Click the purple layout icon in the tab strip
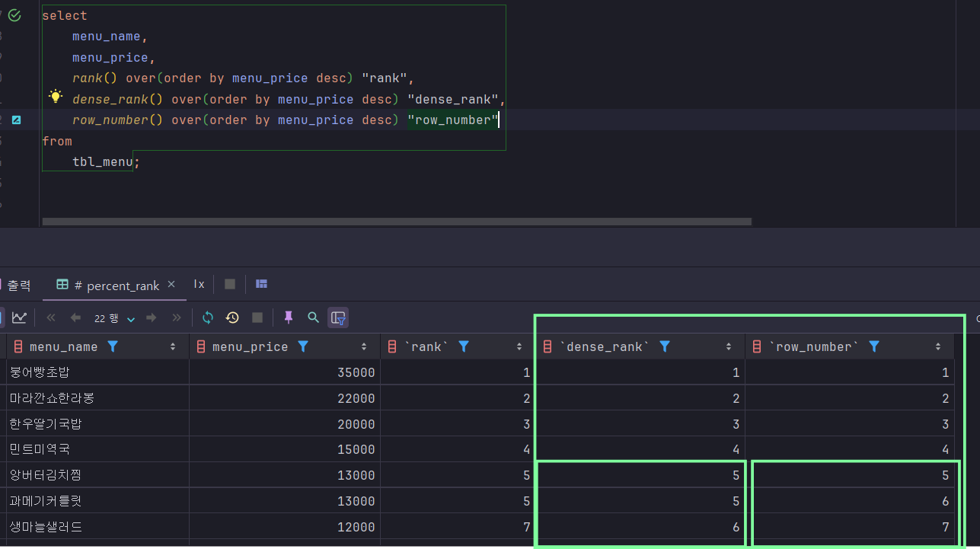The width and height of the screenshot is (980, 549). pos(261,284)
